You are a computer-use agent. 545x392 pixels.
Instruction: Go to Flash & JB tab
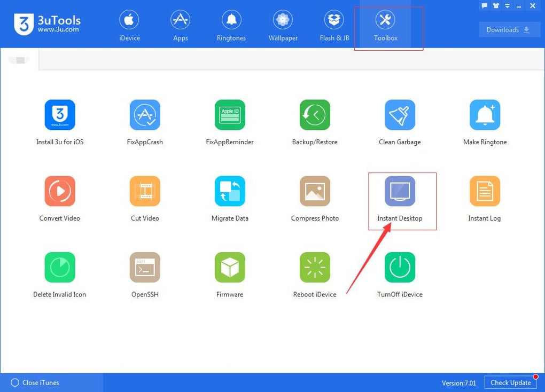coord(334,26)
